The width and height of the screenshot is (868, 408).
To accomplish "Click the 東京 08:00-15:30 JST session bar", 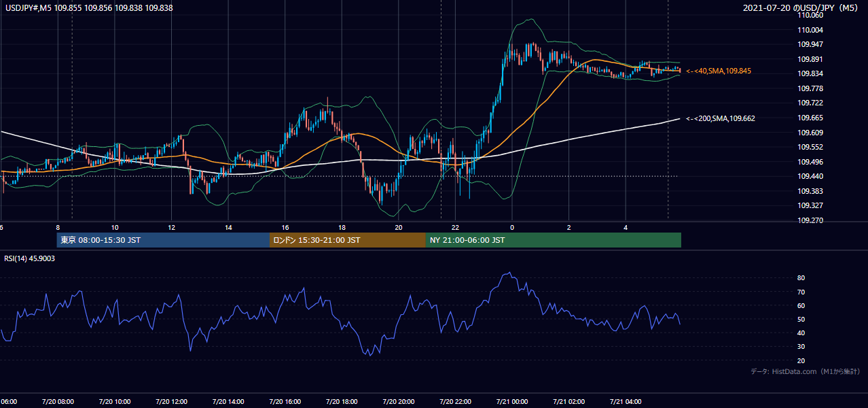I will [x=163, y=240].
